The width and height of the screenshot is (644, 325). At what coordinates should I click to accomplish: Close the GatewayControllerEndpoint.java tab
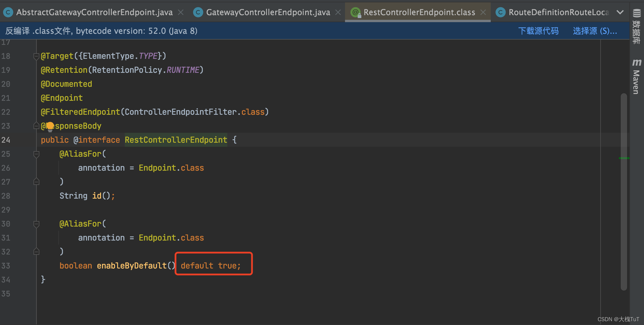(x=338, y=12)
